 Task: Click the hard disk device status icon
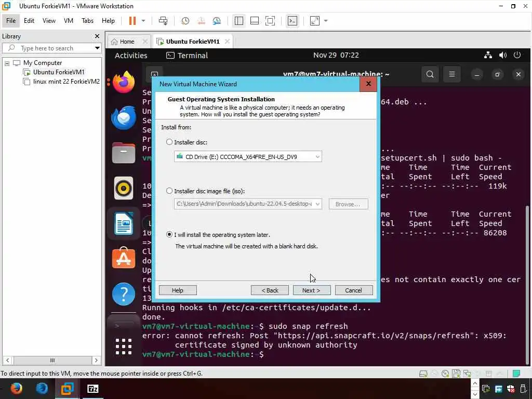coord(423,374)
